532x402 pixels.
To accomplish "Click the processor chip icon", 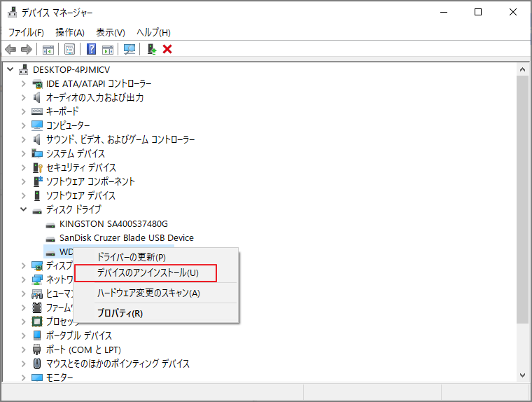I will coord(37,321).
